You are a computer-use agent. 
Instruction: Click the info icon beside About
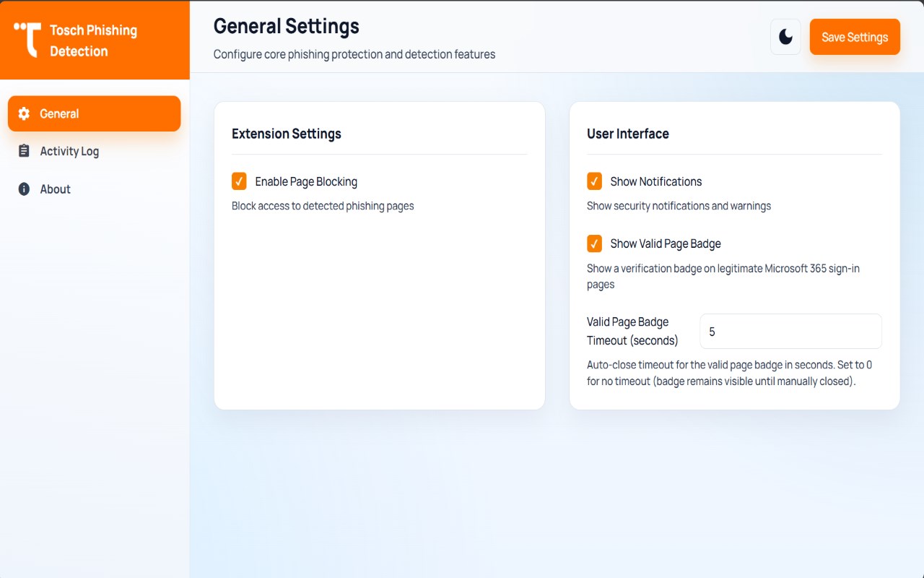(x=24, y=189)
